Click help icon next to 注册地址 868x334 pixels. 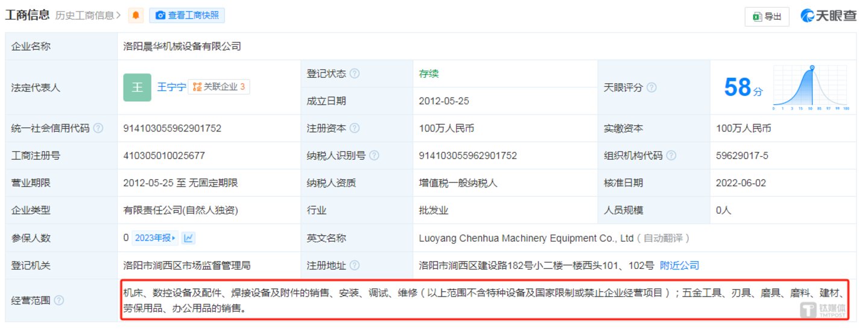click(355, 265)
